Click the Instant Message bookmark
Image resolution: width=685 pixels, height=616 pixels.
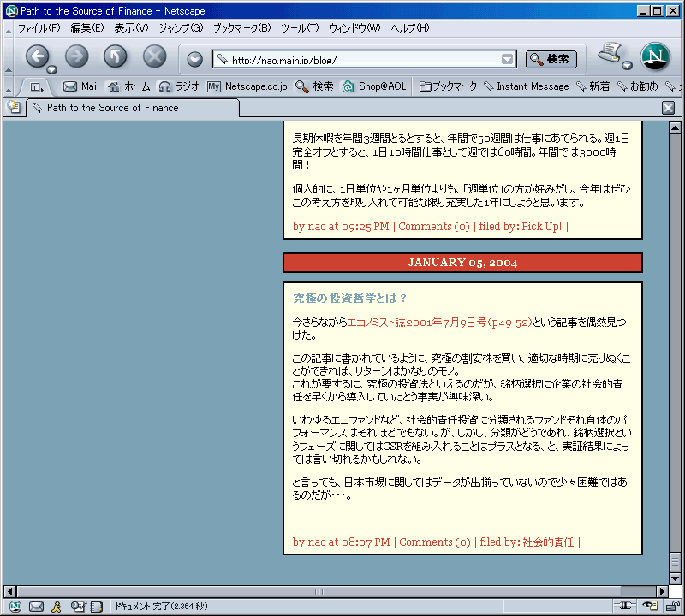click(x=527, y=86)
